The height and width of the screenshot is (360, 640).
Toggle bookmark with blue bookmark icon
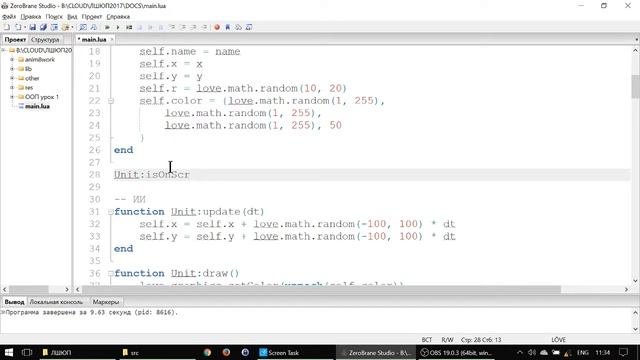click(x=228, y=27)
